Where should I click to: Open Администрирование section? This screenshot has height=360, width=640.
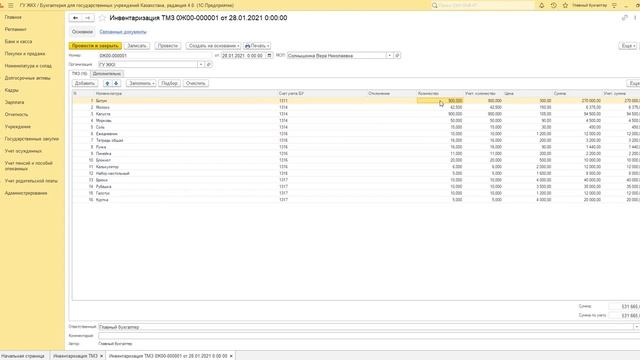tap(26, 193)
